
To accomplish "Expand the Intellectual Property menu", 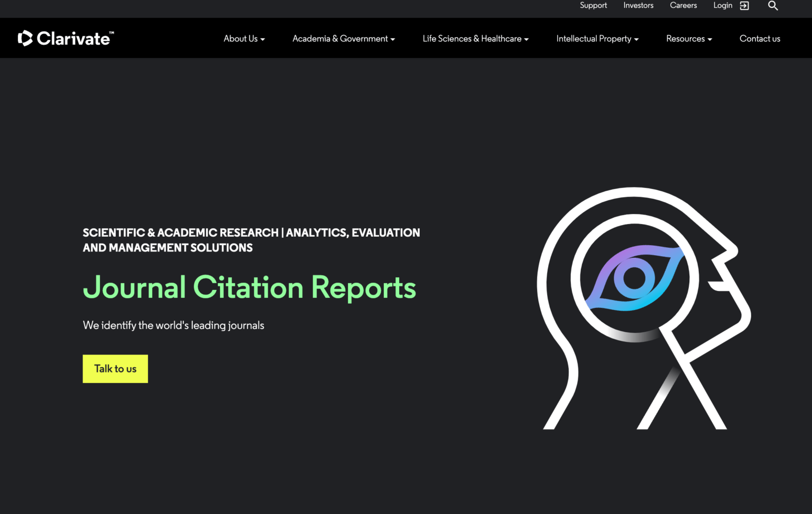I will (597, 39).
